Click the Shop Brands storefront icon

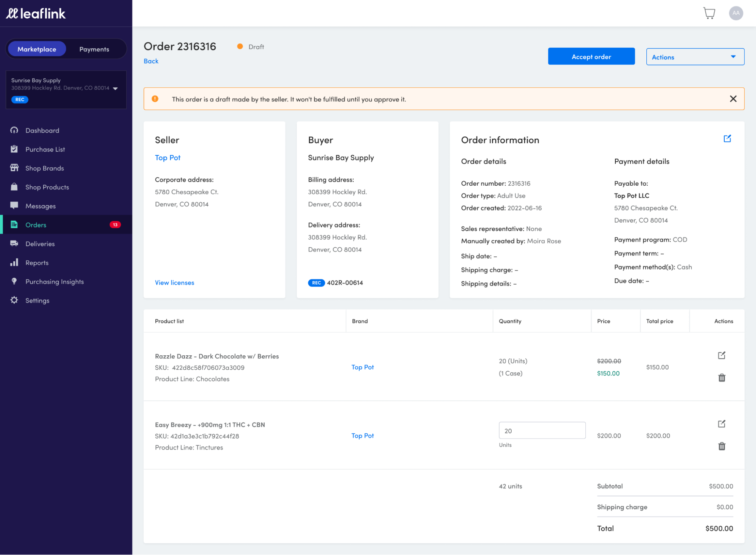click(14, 168)
